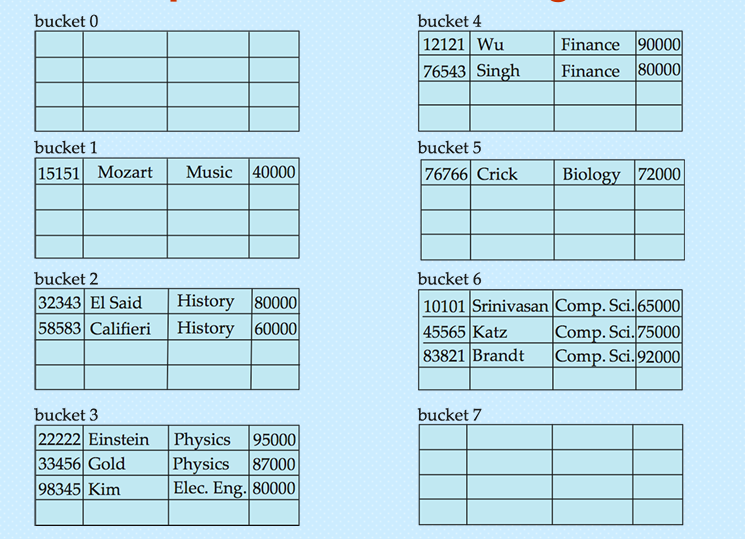The image size is (745, 539).
Task: Click salary cell 72000
Action: click(x=659, y=174)
